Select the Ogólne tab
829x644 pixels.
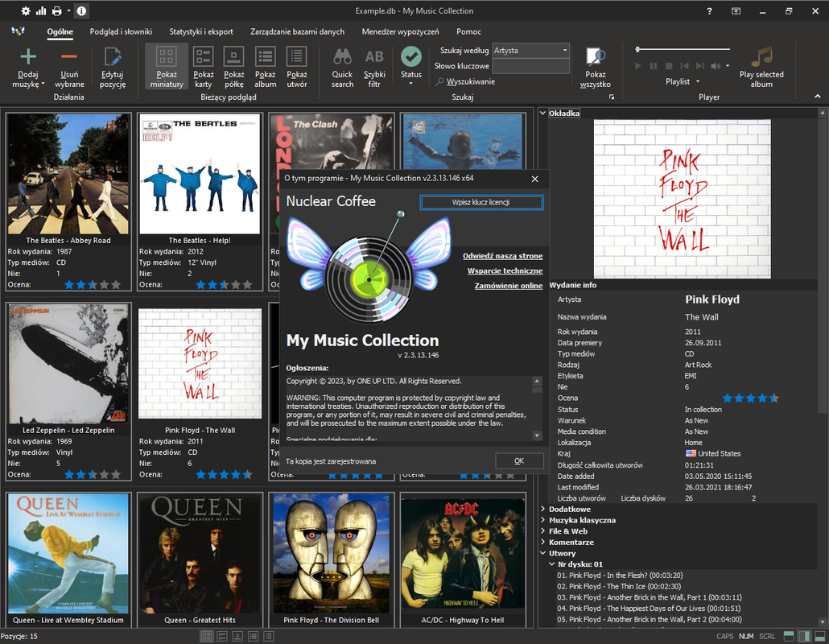[60, 31]
